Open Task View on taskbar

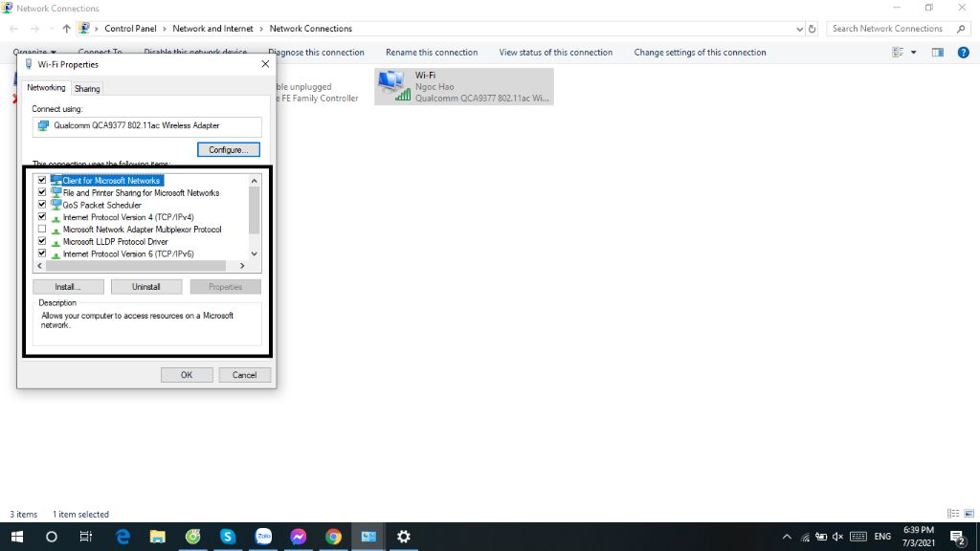(x=85, y=537)
